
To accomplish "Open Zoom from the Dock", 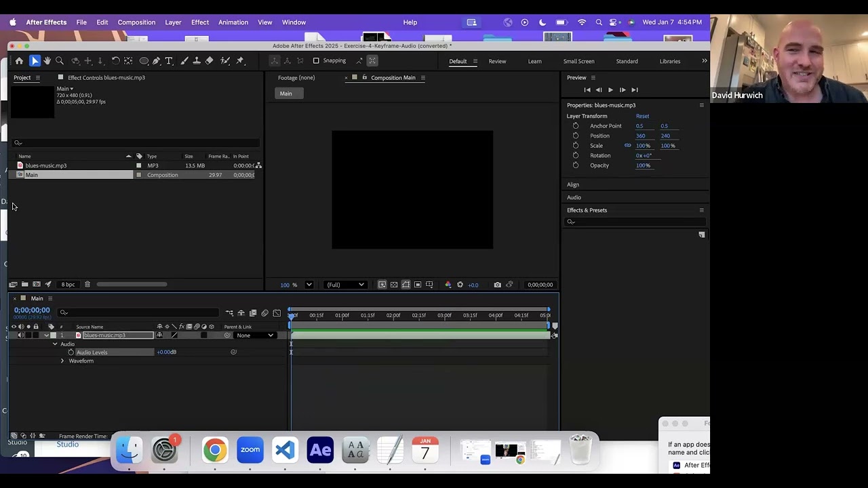I will (250, 449).
